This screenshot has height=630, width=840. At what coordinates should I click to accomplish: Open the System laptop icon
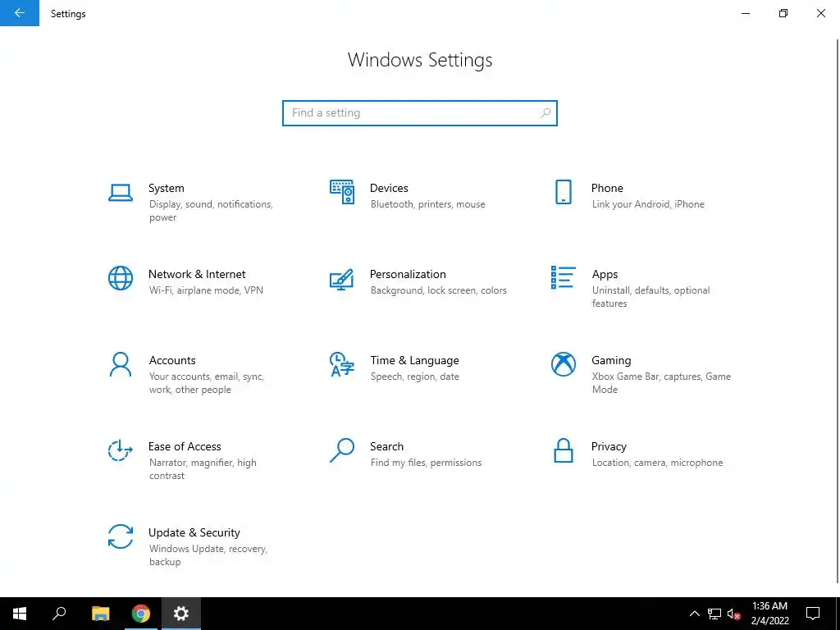point(121,192)
